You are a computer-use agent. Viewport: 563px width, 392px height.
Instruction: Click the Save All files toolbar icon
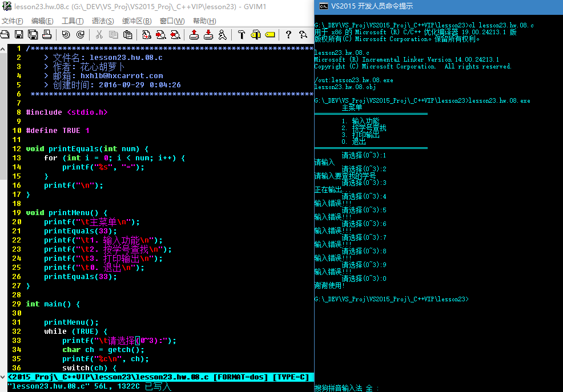click(33, 34)
